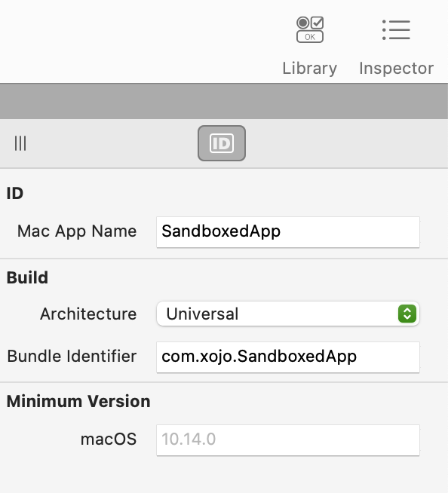Open the Universal architecture popup menu
The width and height of the screenshot is (448, 493).
click(288, 314)
